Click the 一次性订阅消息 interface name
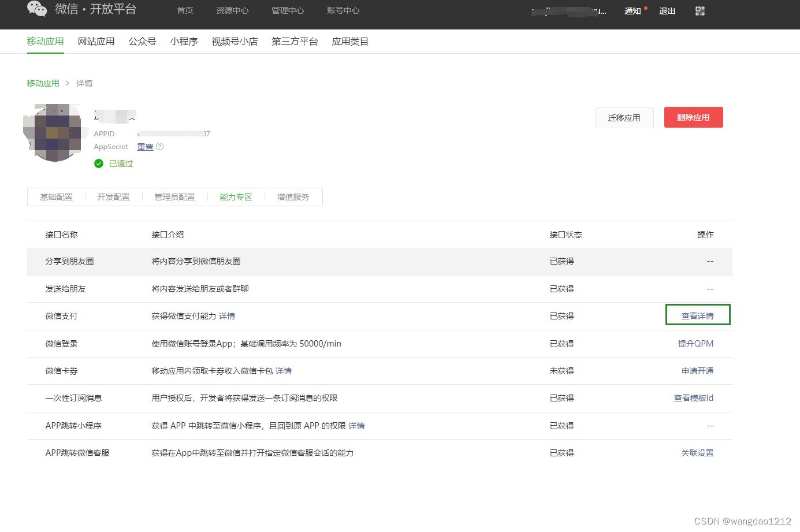 point(73,398)
